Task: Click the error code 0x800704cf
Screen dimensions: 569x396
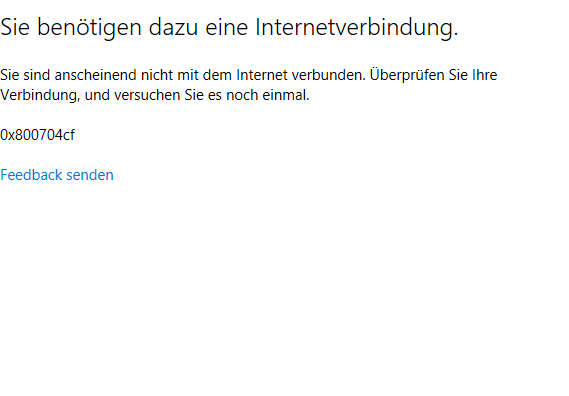Action: [37, 135]
